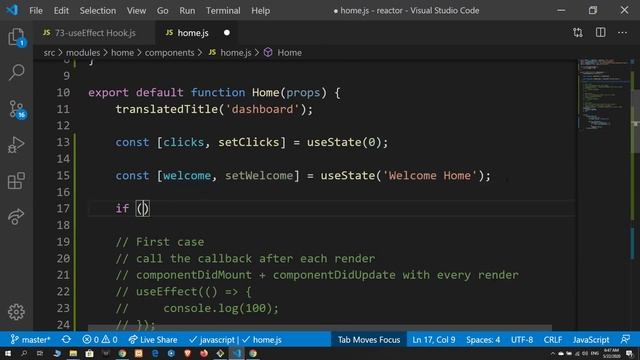Show hidden system tray icons
This screenshot has height=360, width=640.
[553, 353]
